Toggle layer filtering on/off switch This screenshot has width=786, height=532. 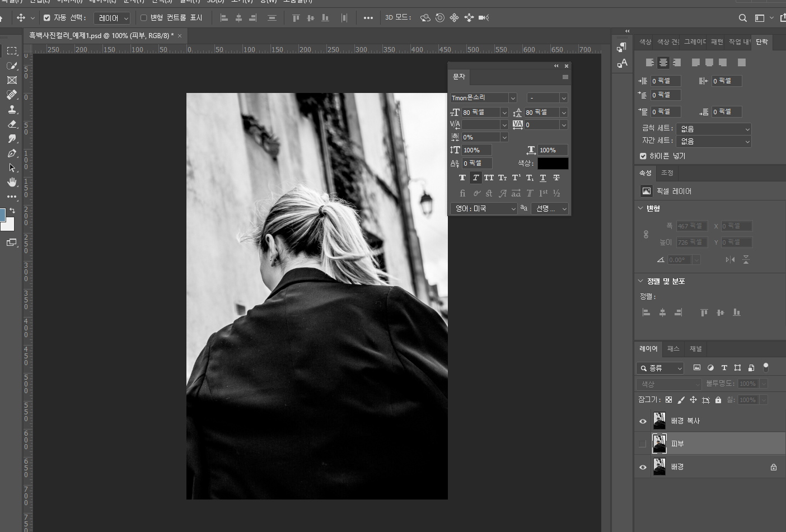766,367
